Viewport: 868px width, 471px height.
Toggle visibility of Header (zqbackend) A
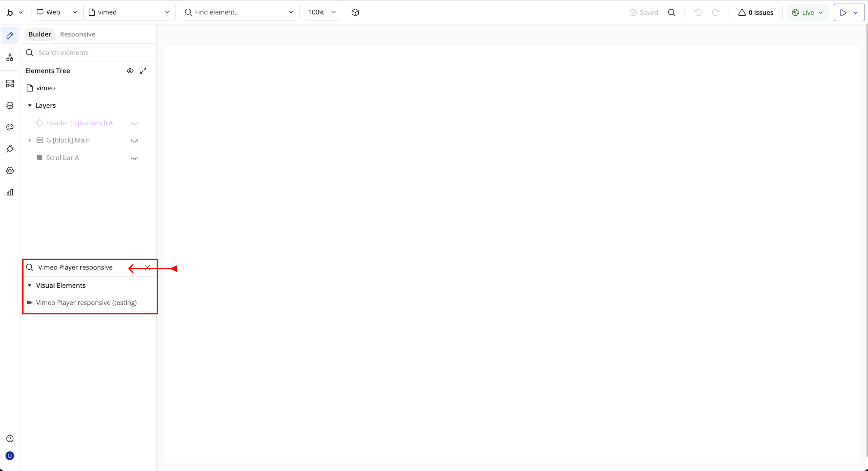(x=134, y=123)
